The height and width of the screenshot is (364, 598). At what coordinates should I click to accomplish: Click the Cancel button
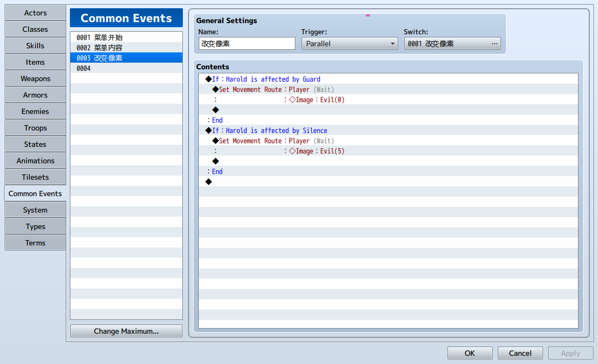point(520,353)
